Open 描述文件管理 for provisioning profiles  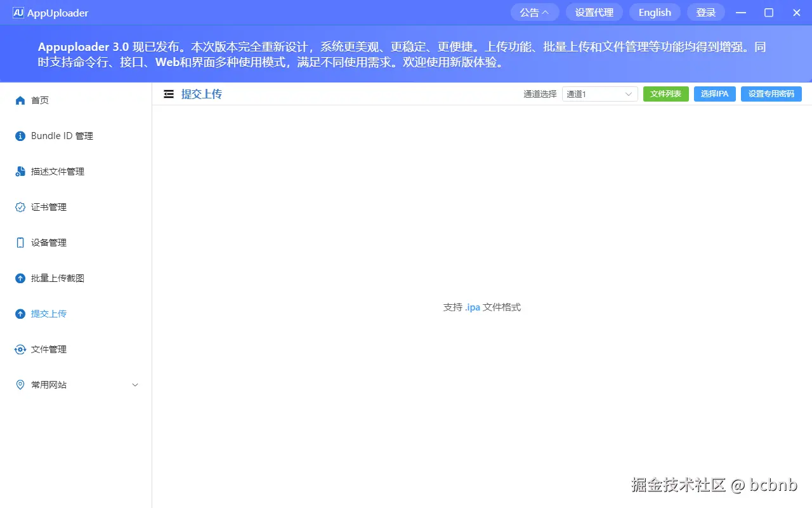tap(56, 171)
